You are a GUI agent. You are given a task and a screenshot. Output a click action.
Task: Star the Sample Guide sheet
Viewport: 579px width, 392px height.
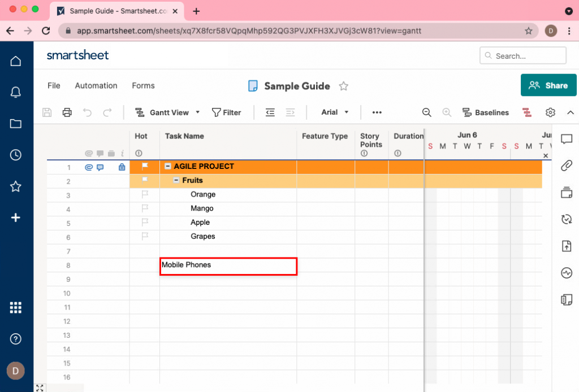click(344, 86)
